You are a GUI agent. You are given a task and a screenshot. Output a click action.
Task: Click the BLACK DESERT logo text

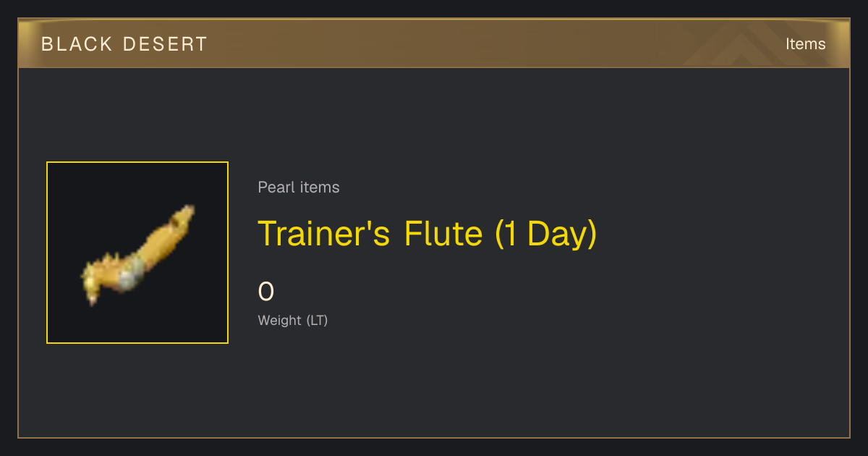coord(124,44)
